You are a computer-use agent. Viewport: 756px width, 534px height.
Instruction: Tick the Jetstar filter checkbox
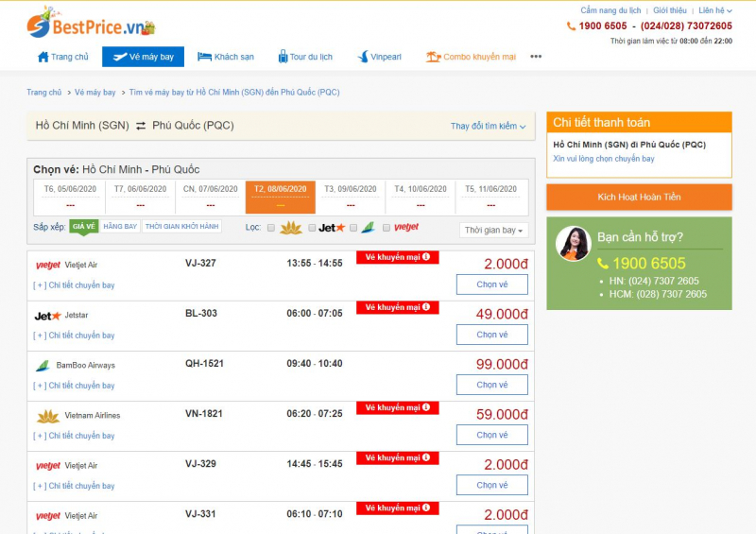coord(312,228)
